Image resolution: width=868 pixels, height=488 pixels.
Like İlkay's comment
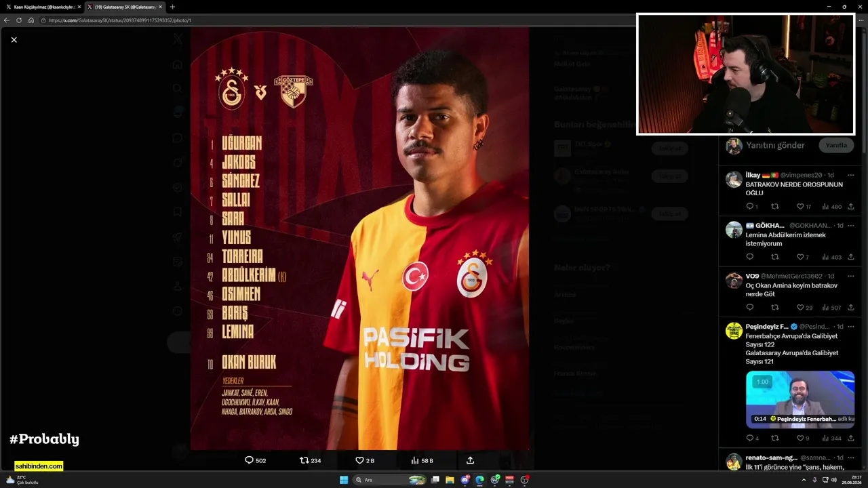[x=804, y=207]
